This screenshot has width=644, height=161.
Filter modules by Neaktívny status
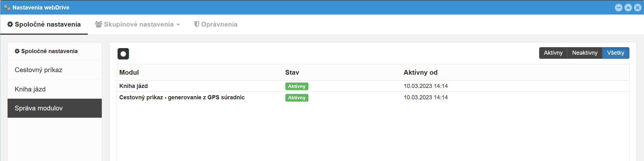(x=585, y=53)
